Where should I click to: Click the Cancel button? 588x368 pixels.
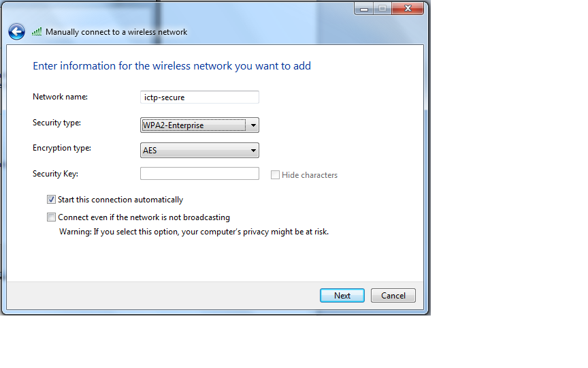click(393, 296)
